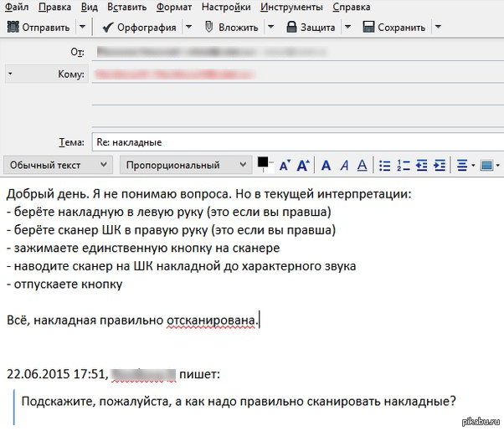Screen dimensions: 504x431
Task: Click the line 'отпускаете кнопку'
Action: [x=64, y=285]
